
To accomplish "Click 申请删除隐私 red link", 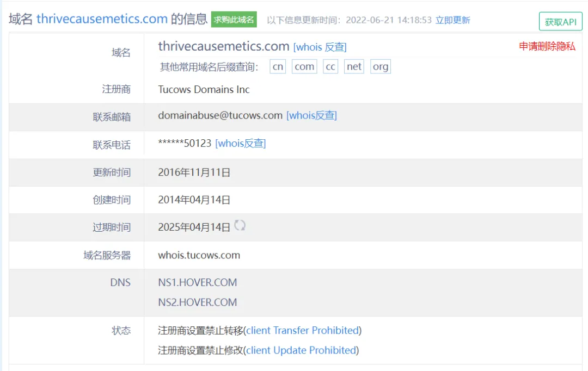I will coord(547,46).
